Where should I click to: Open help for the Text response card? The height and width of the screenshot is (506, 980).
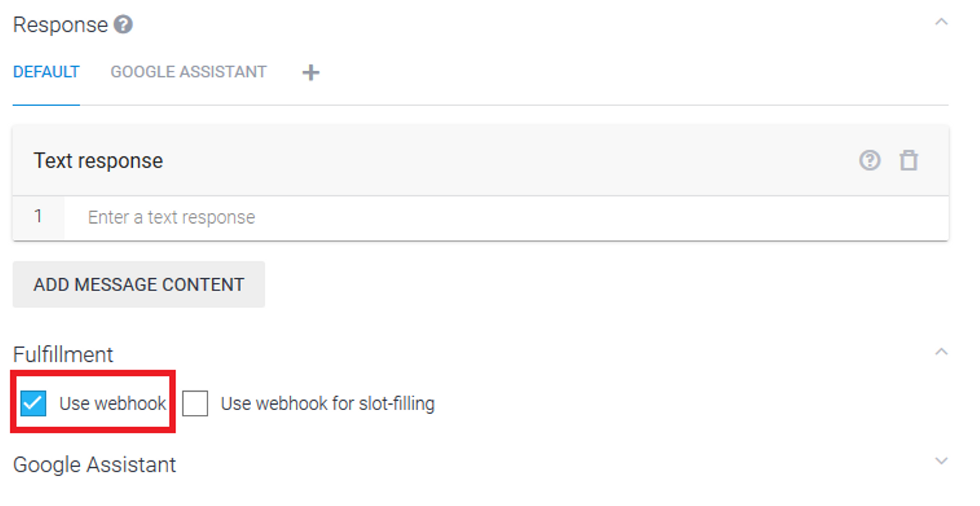[x=870, y=161]
